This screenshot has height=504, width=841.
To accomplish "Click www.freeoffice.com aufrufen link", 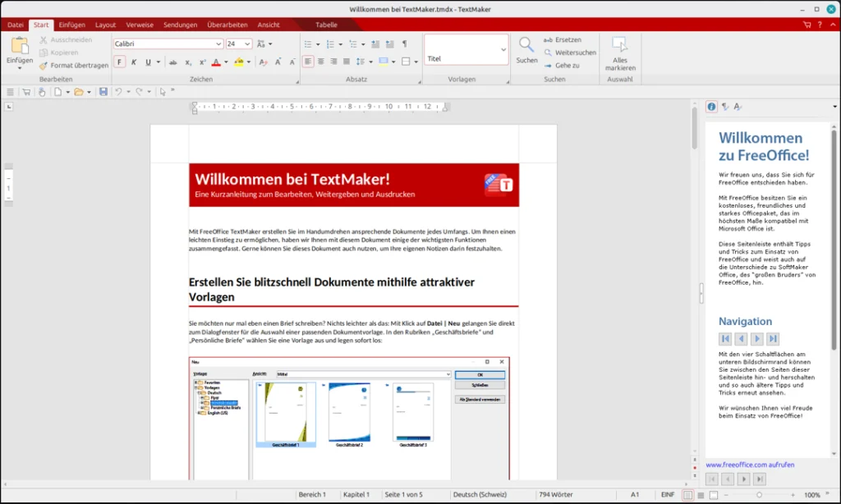I will pyautogui.click(x=750, y=465).
